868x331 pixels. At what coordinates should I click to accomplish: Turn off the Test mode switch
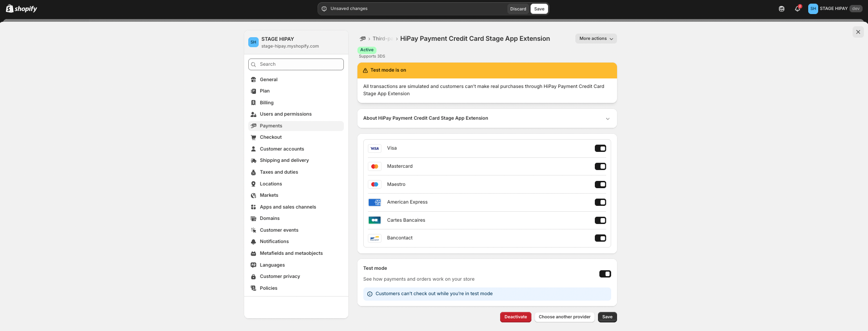(x=605, y=274)
